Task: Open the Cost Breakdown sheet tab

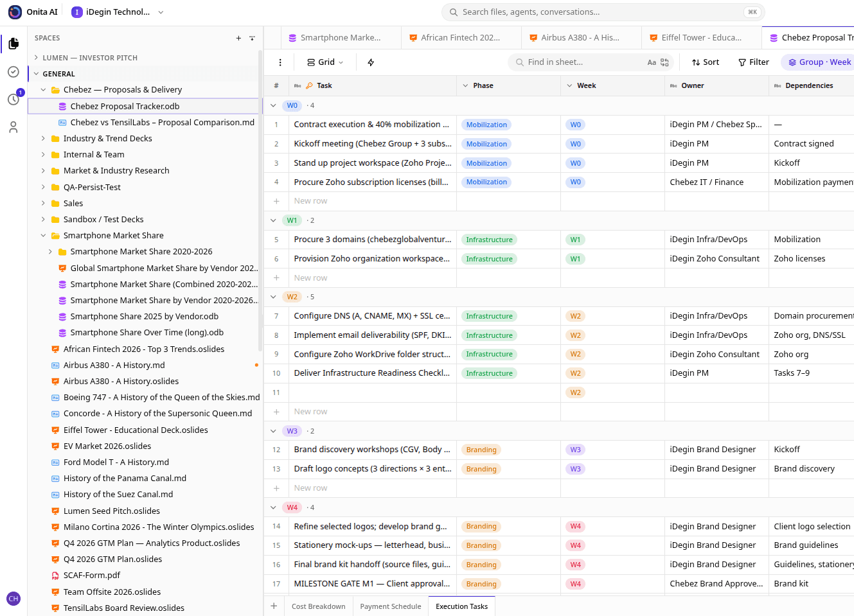Action: (x=319, y=606)
